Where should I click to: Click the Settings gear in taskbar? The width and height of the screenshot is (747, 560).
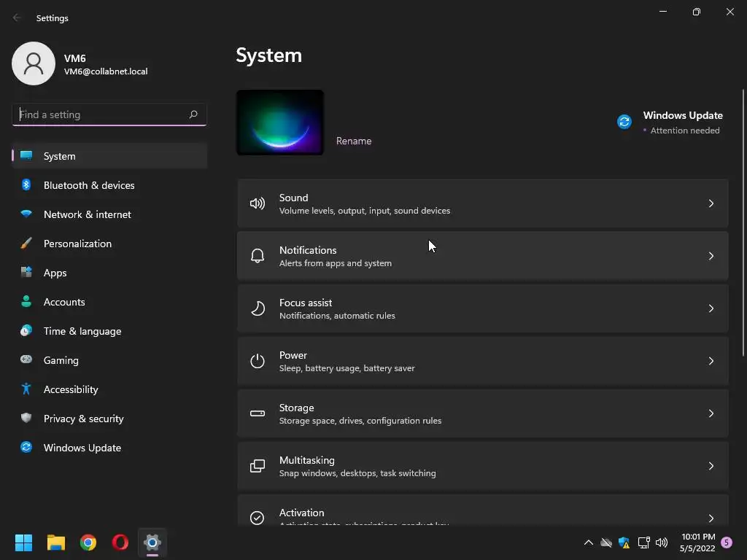point(152,542)
